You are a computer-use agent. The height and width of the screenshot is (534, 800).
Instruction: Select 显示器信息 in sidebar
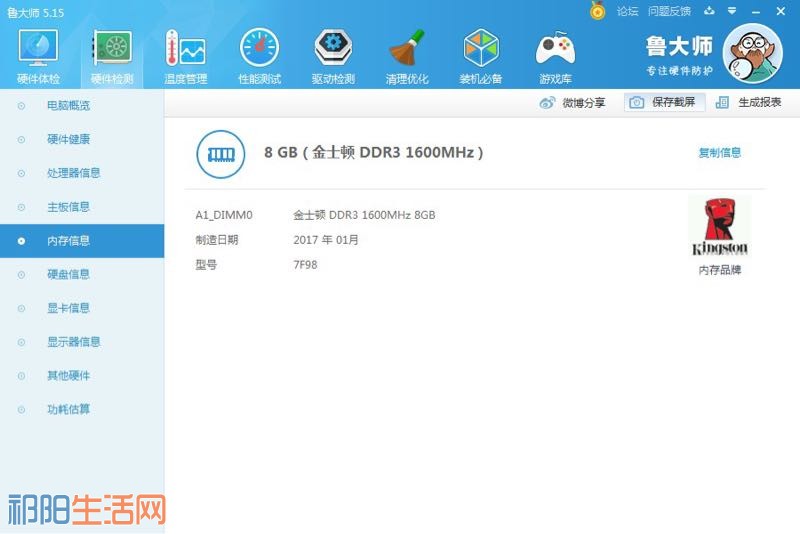point(82,342)
